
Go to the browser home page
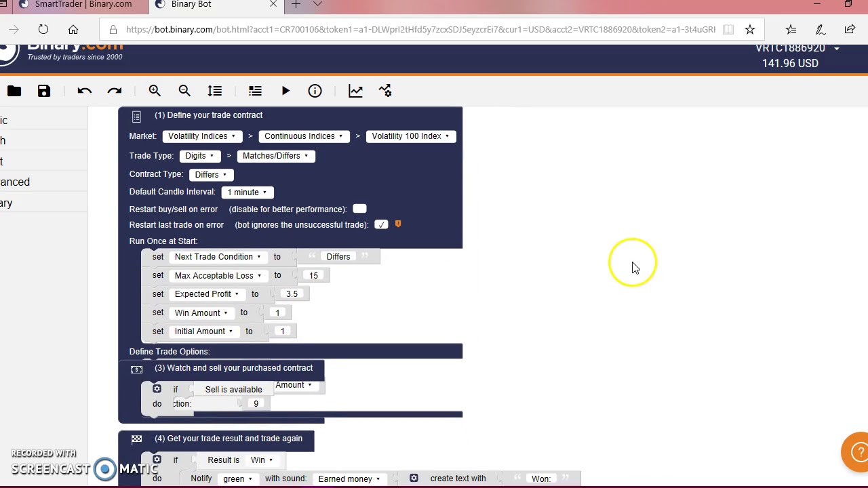coord(73,29)
